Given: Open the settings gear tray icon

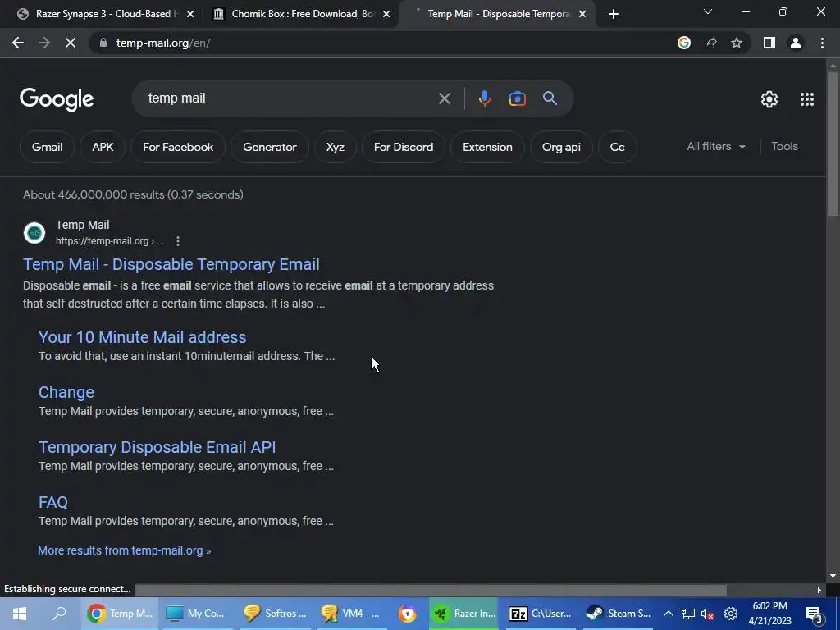Looking at the screenshot, I should [x=731, y=614].
